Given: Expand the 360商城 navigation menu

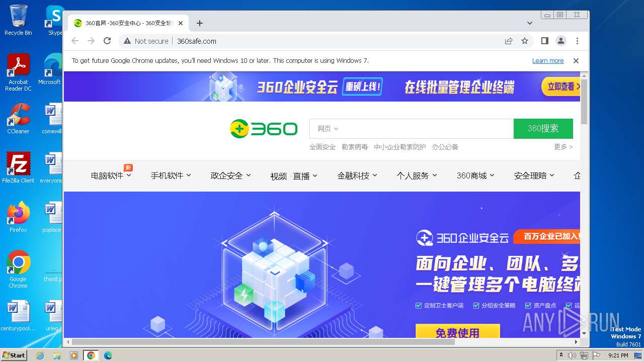Looking at the screenshot, I should pyautogui.click(x=475, y=175).
